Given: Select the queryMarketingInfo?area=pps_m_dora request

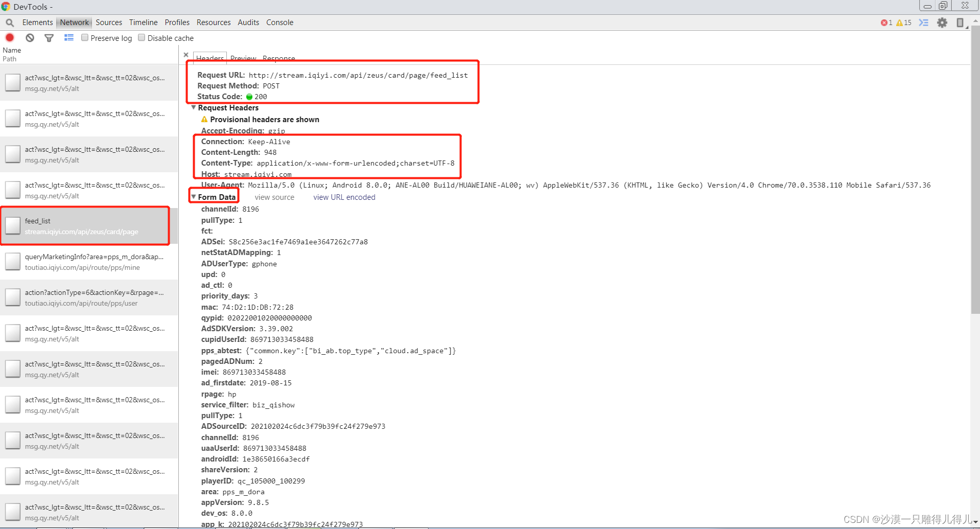Looking at the screenshot, I should [89, 261].
